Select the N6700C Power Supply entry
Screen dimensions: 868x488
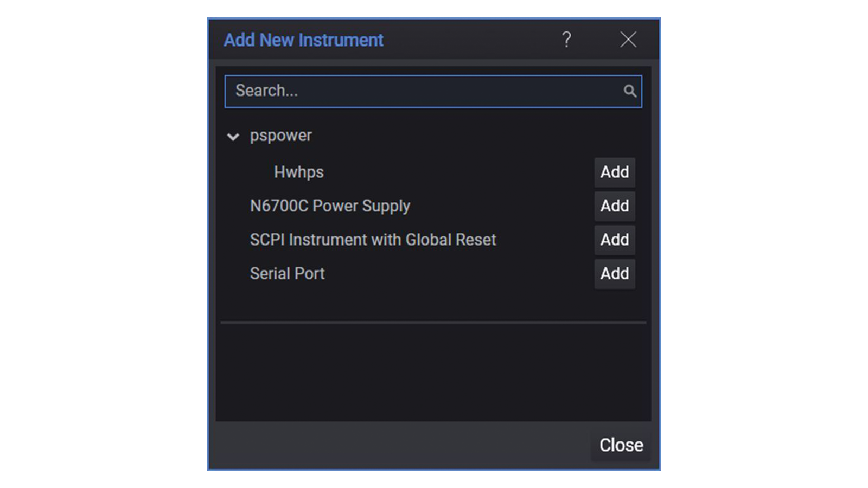tap(330, 206)
